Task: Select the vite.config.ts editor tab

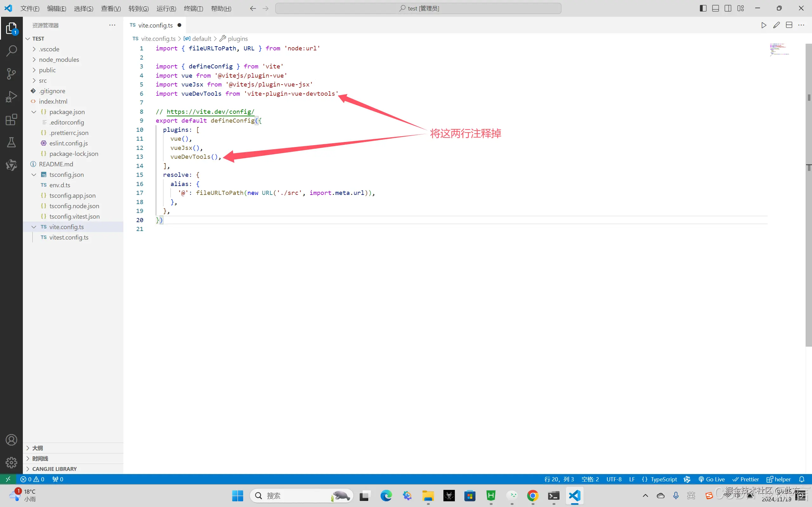Action: point(155,25)
